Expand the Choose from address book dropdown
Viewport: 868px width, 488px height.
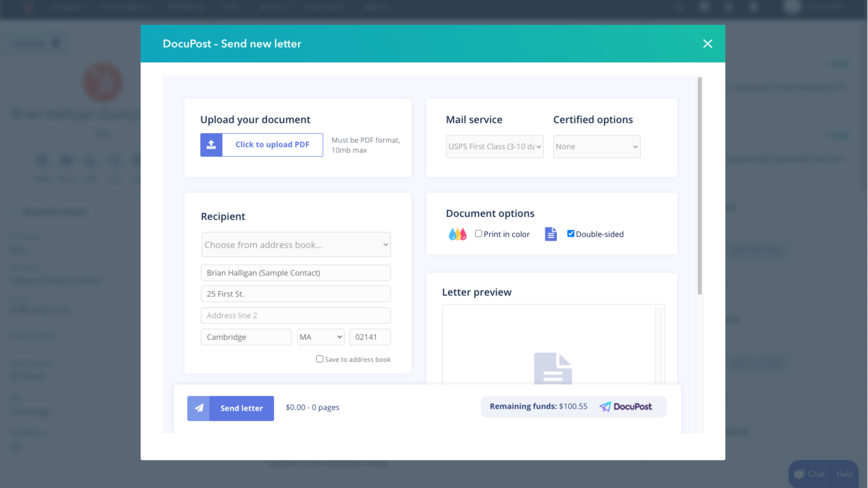tap(295, 244)
